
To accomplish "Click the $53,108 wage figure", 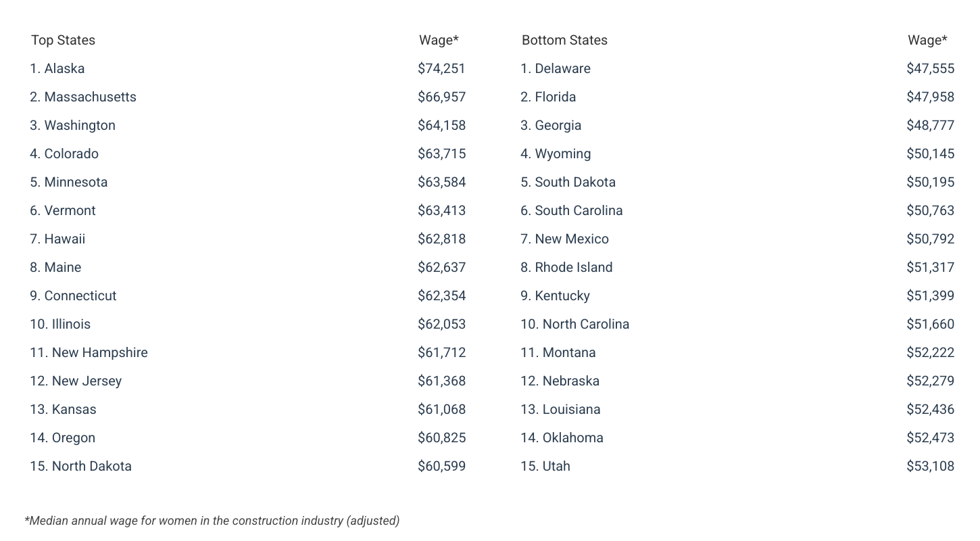I will (x=930, y=466).
